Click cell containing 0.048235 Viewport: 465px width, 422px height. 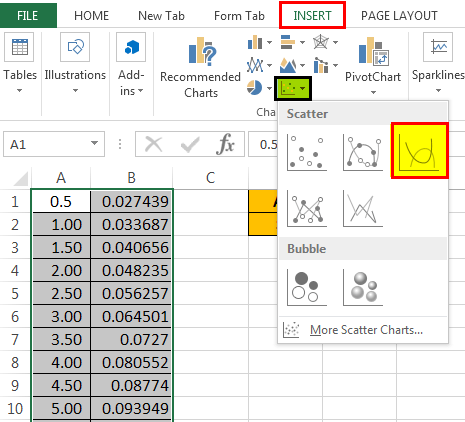[131, 271]
